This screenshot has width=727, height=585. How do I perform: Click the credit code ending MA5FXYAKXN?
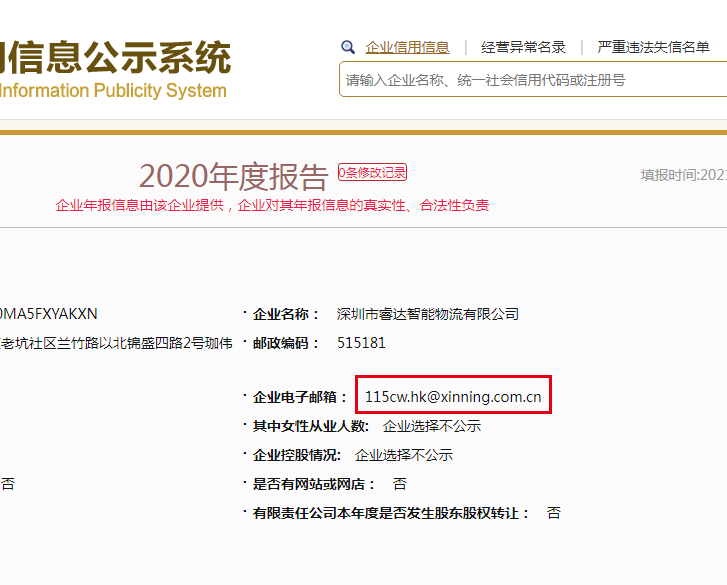48,314
